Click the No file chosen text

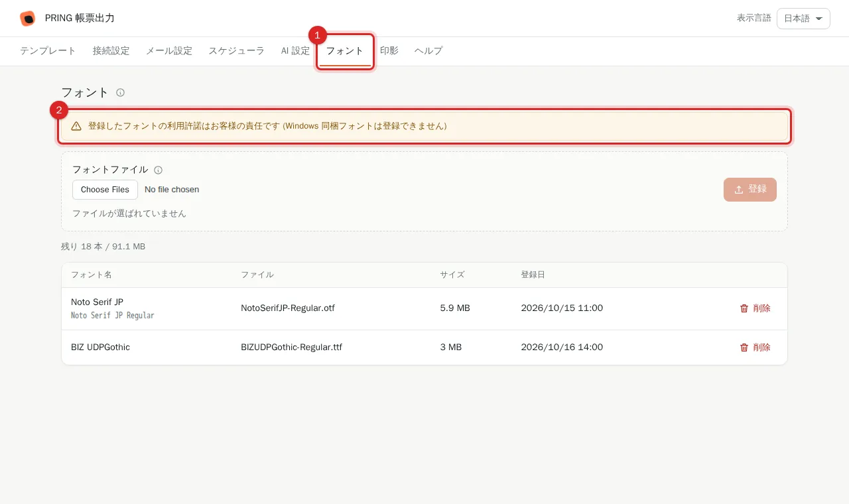coord(172,190)
